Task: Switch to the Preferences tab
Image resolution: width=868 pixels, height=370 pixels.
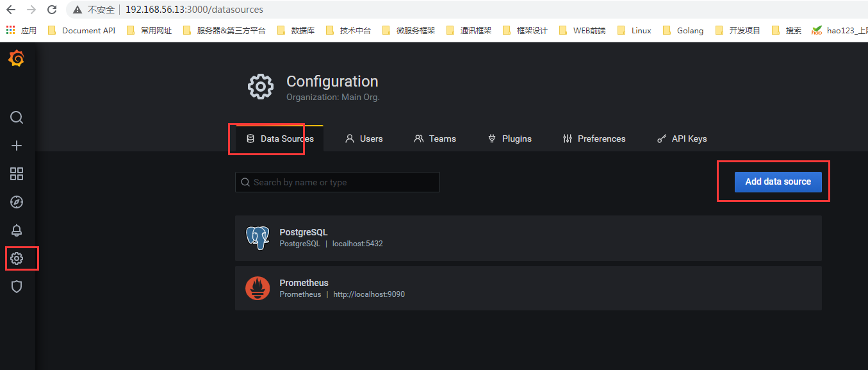Action: point(594,139)
